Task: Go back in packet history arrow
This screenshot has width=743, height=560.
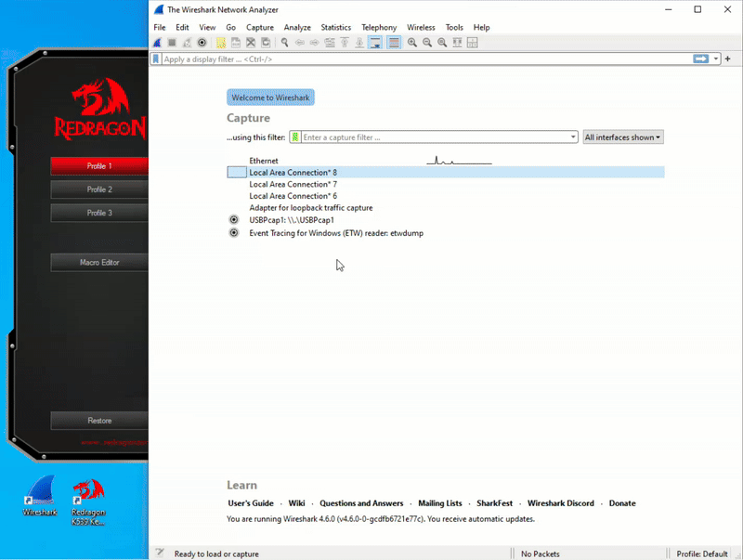Action: tap(299, 43)
